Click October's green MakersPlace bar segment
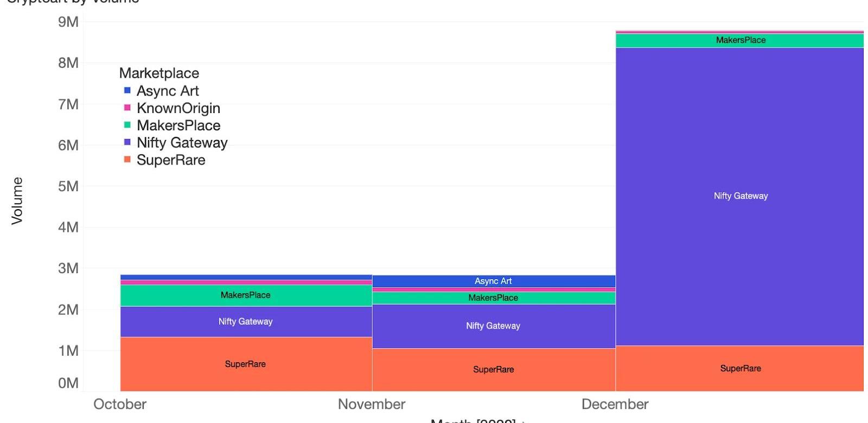The width and height of the screenshot is (868, 423). [x=246, y=295]
